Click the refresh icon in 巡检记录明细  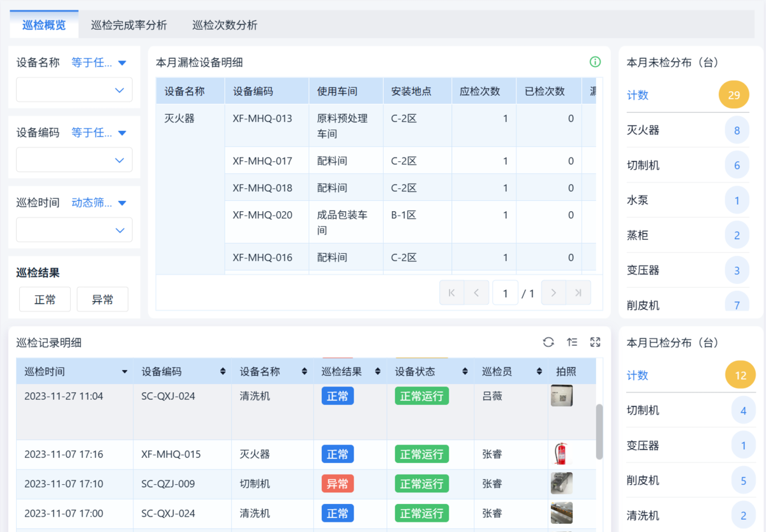tap(548, 343)
